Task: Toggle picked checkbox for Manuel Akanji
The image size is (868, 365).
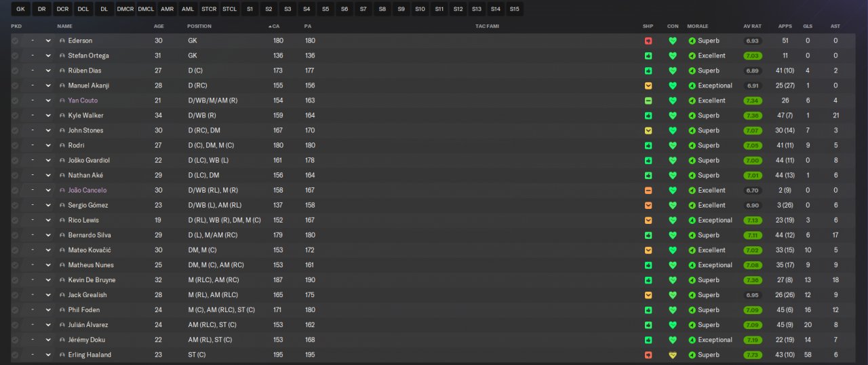Action: click(x=15, y=85)
